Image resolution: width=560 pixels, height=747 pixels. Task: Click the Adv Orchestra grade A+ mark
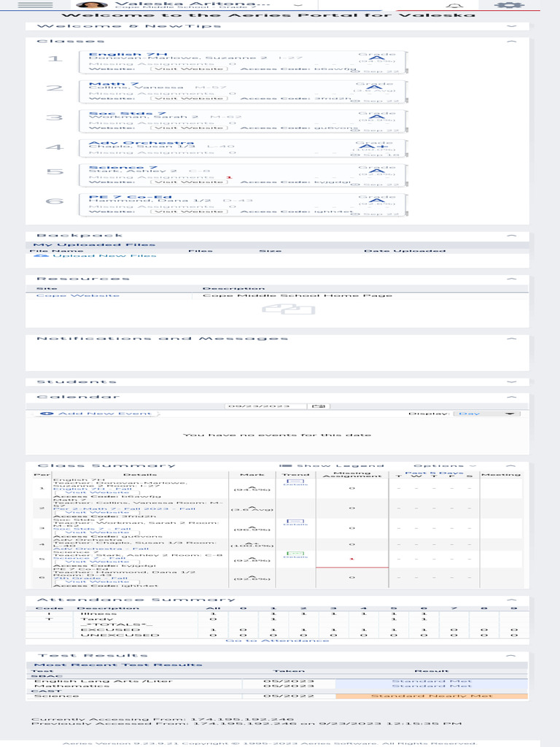[x=374, y=146]
